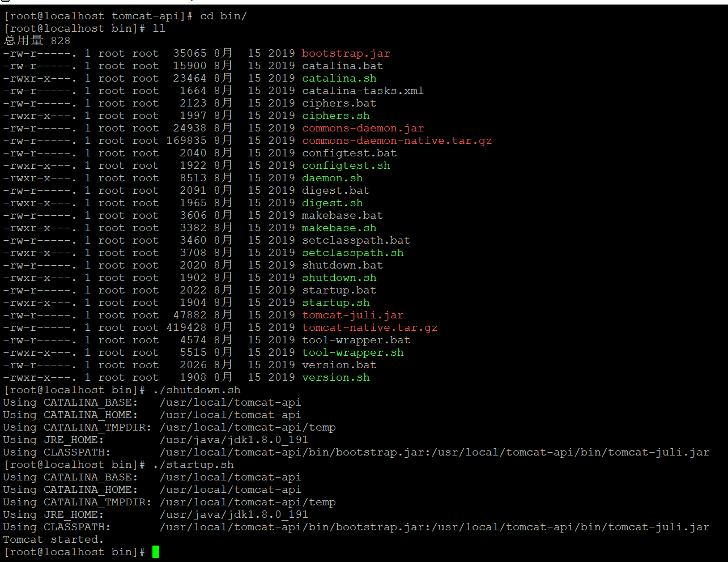Select commons-daemon-native.tar.gz file name
The image size is (728, 562).
(x=397, y=140)
